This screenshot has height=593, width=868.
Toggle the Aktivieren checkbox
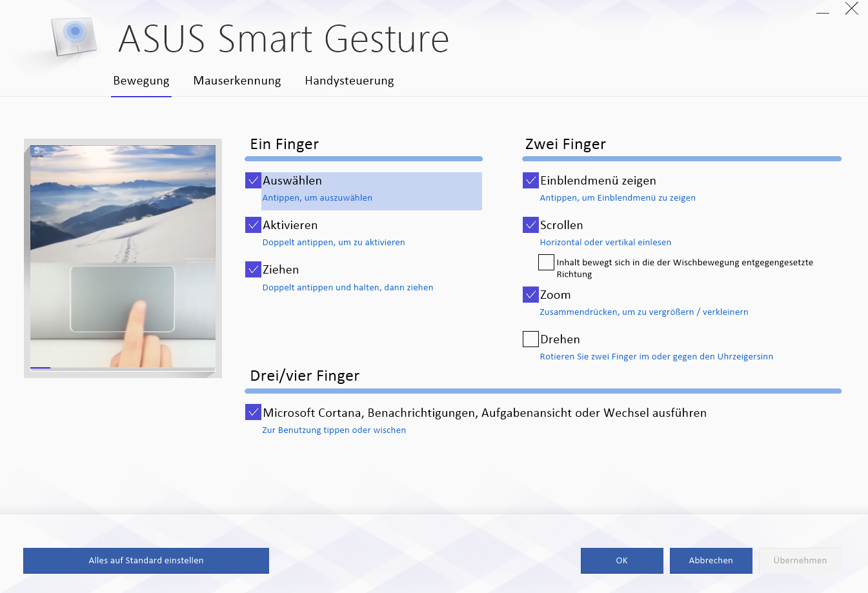(x=253, y=225)
